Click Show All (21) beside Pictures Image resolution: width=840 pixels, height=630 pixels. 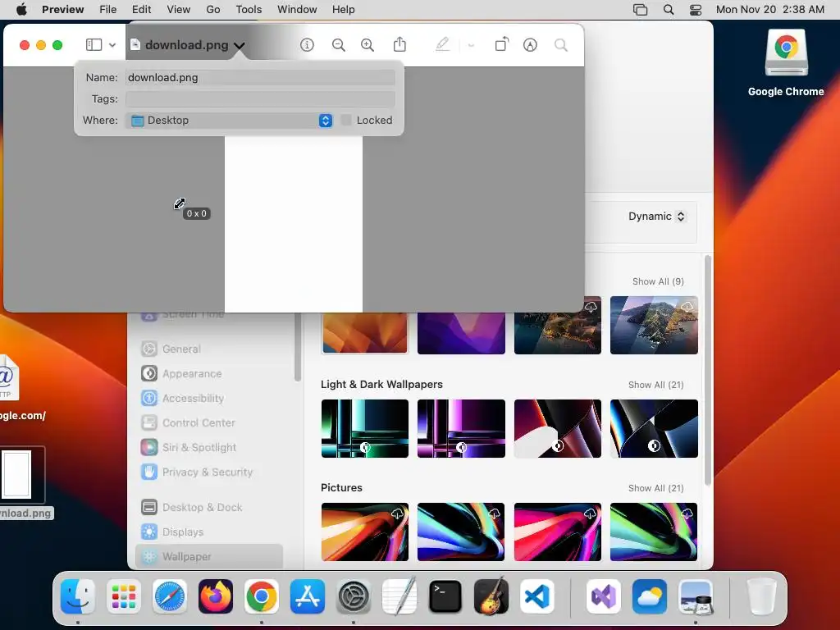pyautogui.click(x=655, y=489)
